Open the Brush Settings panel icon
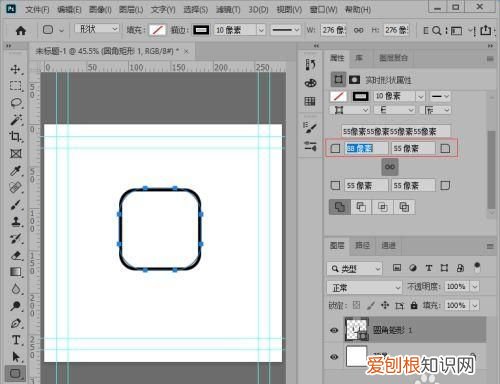Screen dimensions: 500x384 click(x=310, y=146)
